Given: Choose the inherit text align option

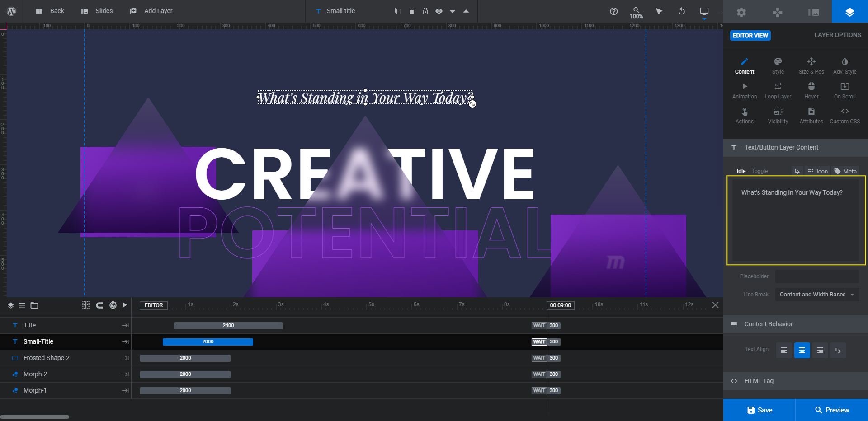Looking at the screenshot, I should [x=838, y=350].
